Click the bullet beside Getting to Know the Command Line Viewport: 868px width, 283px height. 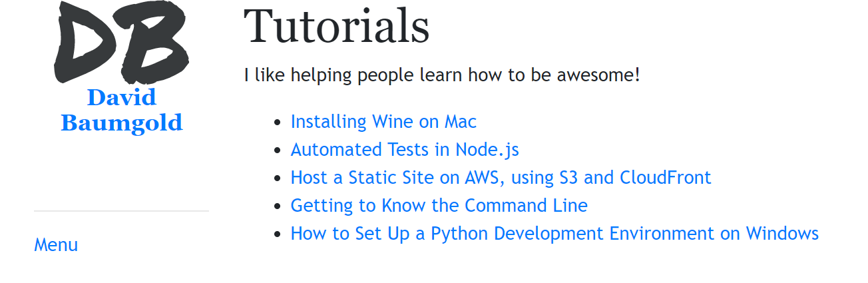pos(278,206)
